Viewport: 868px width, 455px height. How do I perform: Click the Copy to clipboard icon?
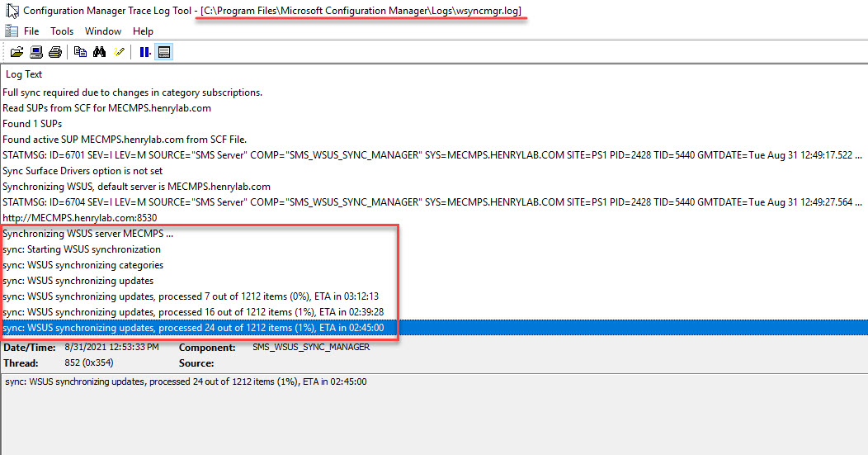(x=80, y=52)
